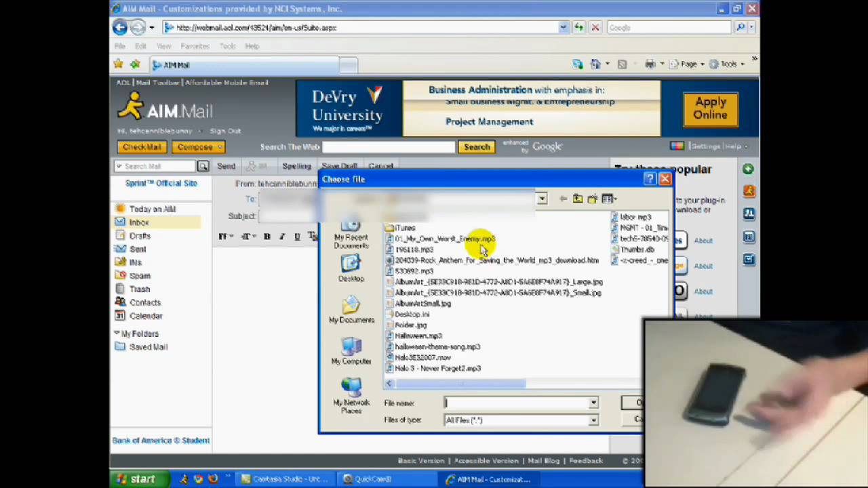Click the Spelling button
This screenshot has height=488, width=868.
click(x=296, y=166)
